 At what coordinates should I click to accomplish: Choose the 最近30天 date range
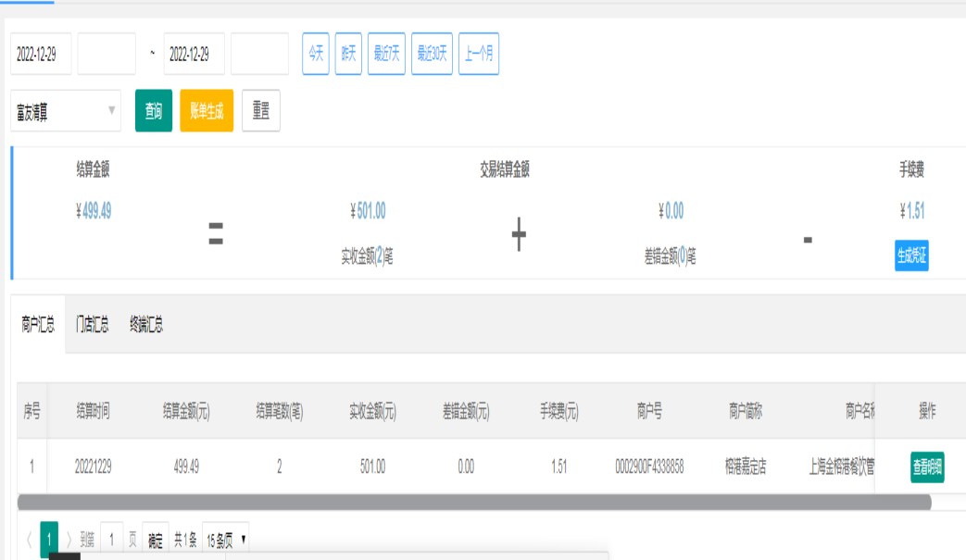(432, 55)
